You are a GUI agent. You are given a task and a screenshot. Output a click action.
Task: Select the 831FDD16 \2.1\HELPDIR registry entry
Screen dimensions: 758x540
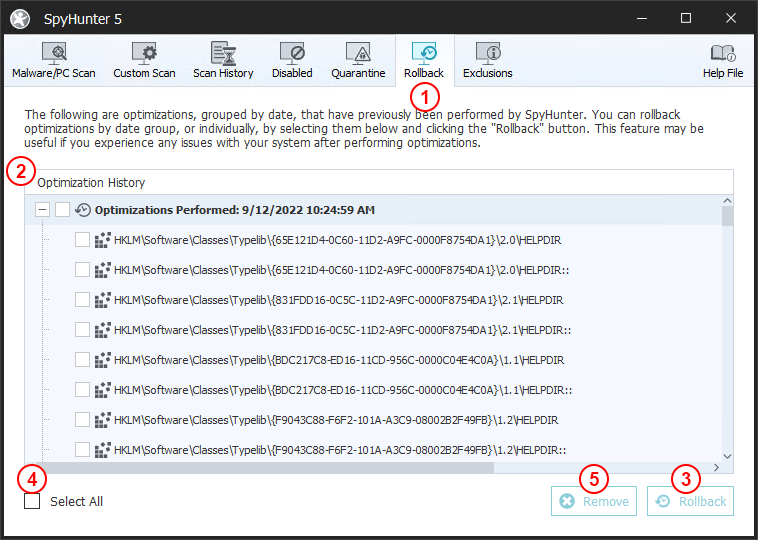point(339,300)
